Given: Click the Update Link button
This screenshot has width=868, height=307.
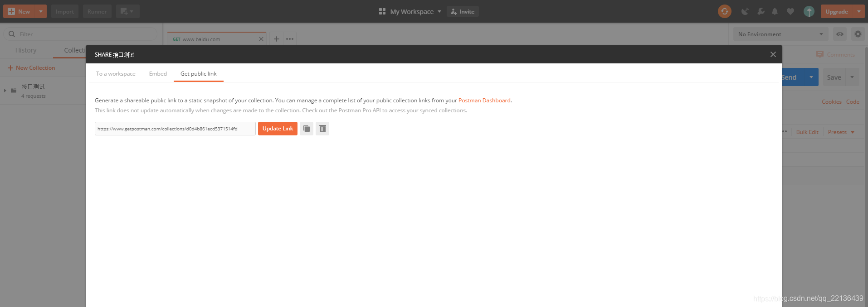Looking at the screenshot, I should (x=278, y=129).
